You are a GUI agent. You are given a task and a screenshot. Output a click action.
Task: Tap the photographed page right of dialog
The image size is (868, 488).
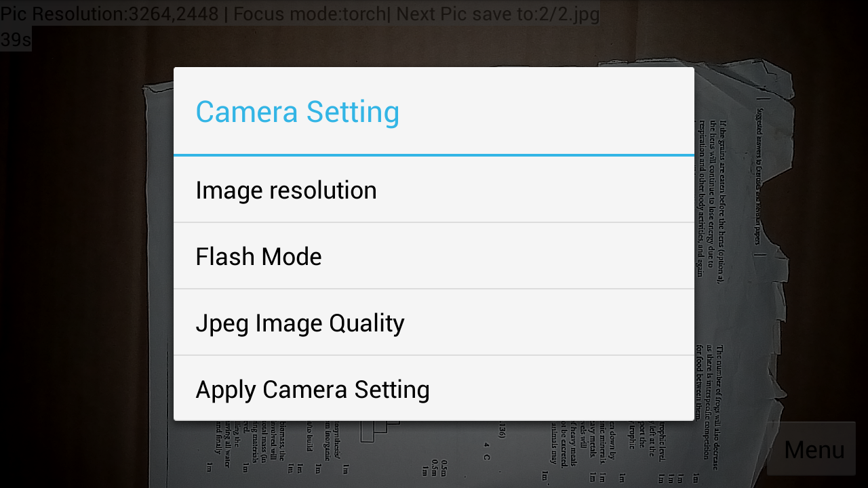(739, 271)
